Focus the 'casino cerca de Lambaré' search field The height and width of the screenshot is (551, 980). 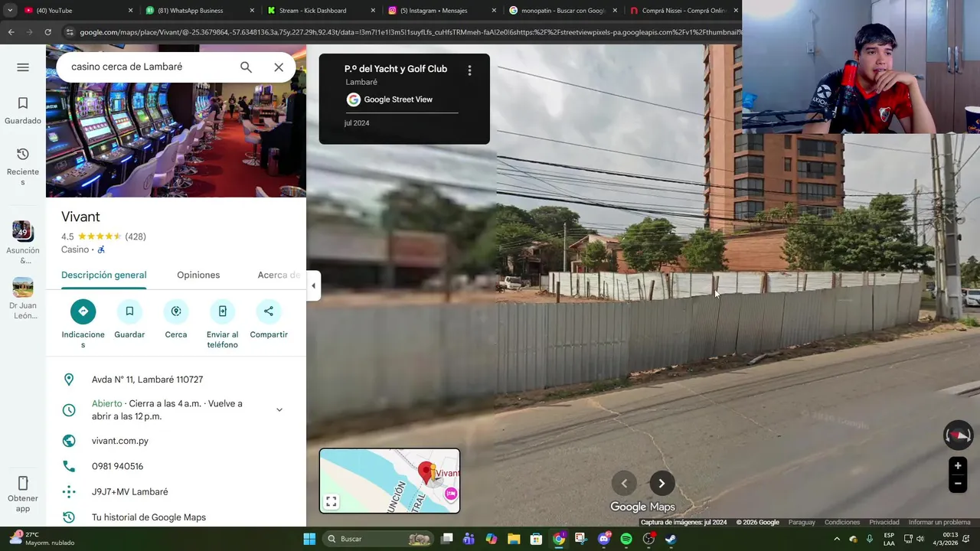(149, 67)
